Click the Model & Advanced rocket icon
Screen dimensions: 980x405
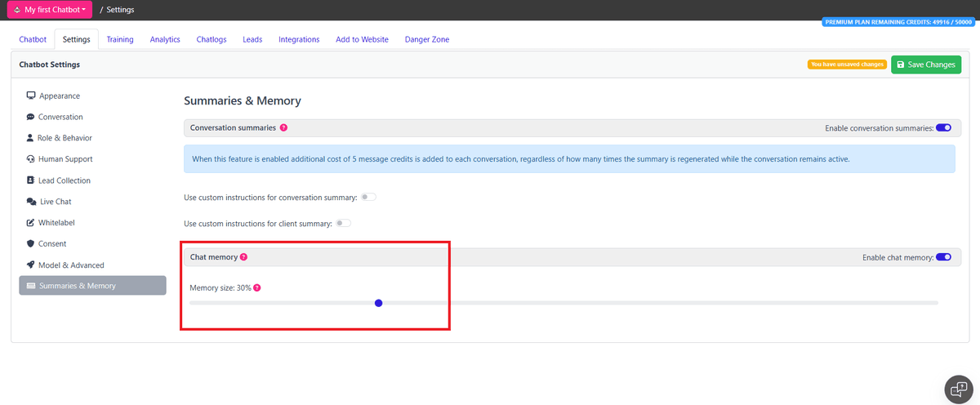click(30, 265)
